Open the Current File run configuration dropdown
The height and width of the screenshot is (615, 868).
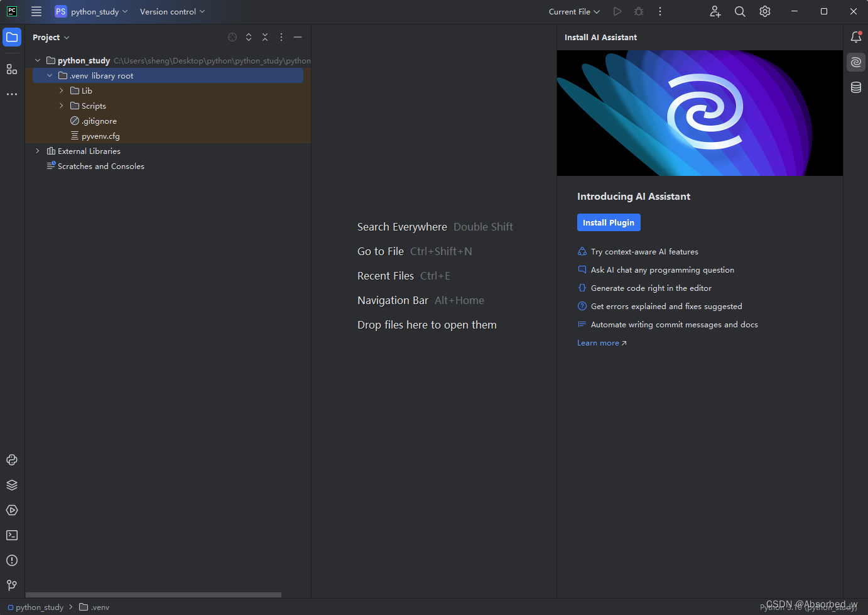click(574, 11)
